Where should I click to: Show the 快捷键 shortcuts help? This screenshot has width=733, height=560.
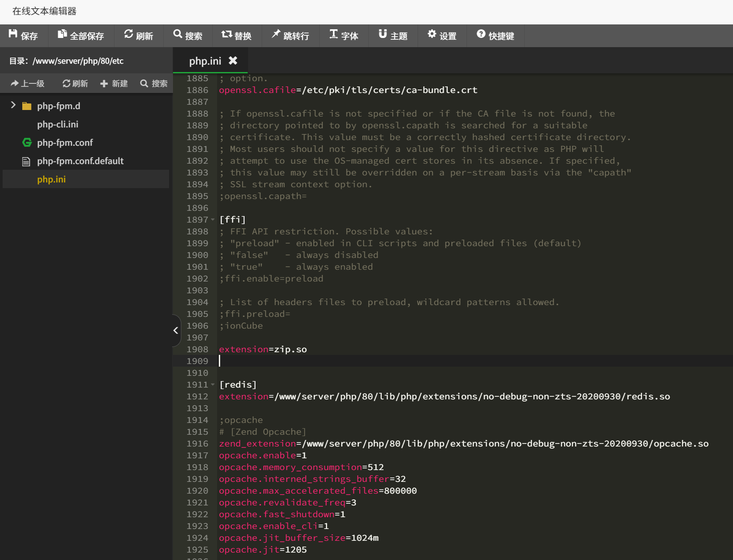tap(495, 36)
